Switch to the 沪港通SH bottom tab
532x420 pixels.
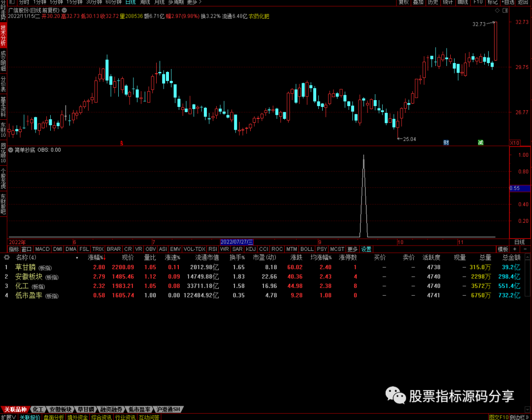click(168, 410)
